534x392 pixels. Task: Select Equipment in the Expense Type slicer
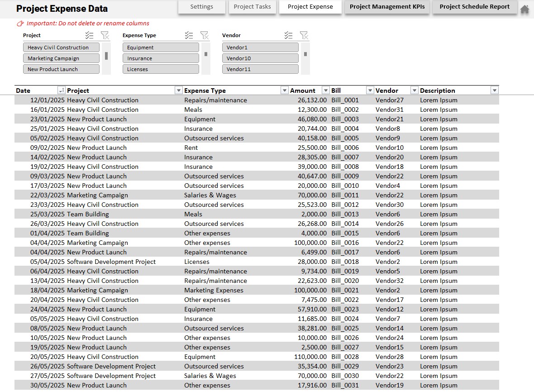(x=161, y=47)
